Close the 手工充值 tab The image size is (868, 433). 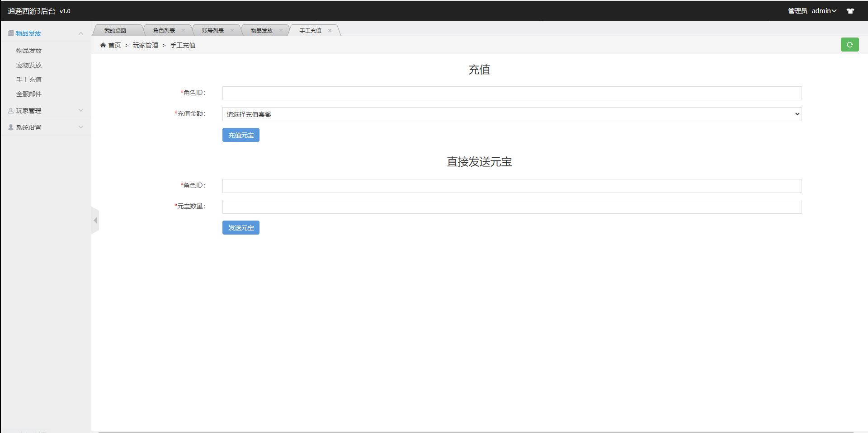pyautogui.click(x=330, y=31)
